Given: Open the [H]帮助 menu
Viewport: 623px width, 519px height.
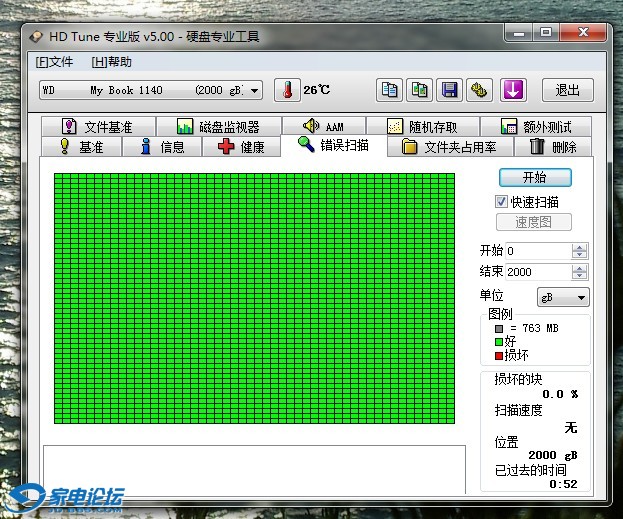Looking at the screenshot, I should [x=111, y=62].
